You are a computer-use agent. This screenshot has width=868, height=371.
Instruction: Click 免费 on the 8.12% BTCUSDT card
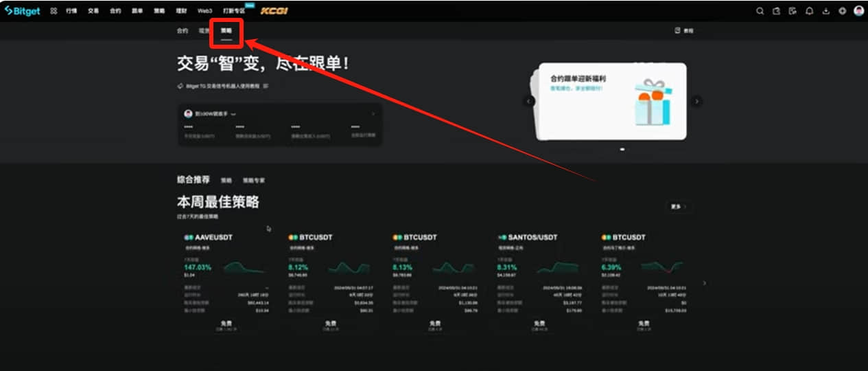(331, 324)
